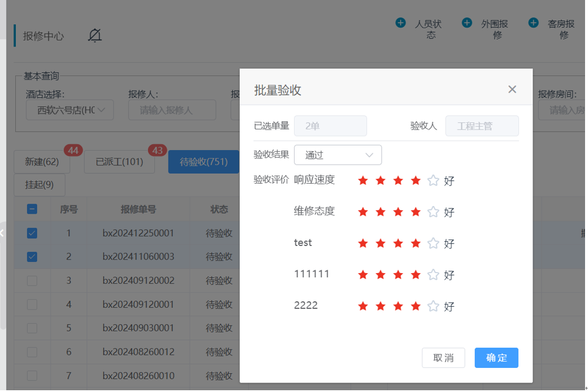Uncheck the checkbox for row 1
The width and height of the screenshot is (588, 392).
tap(32, 233)
